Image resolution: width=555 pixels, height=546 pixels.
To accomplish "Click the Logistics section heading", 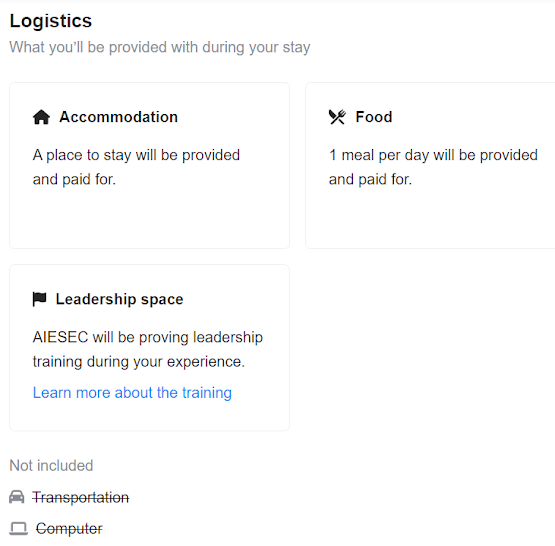I will 51,21.
